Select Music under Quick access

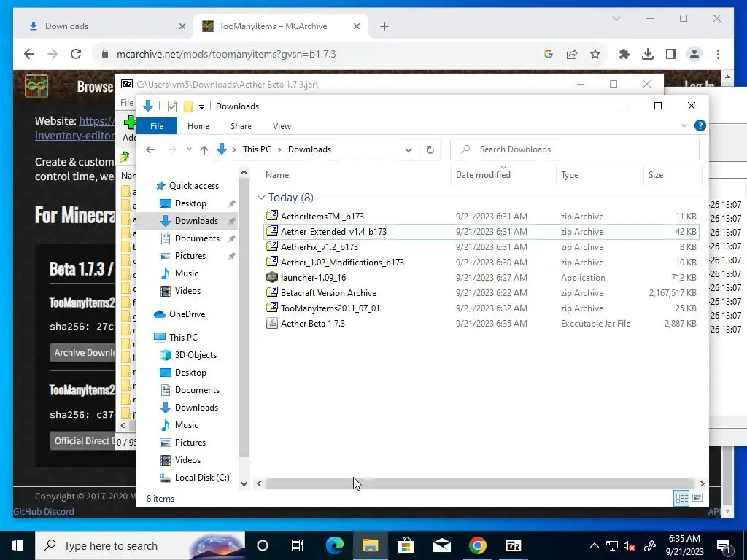186,273
